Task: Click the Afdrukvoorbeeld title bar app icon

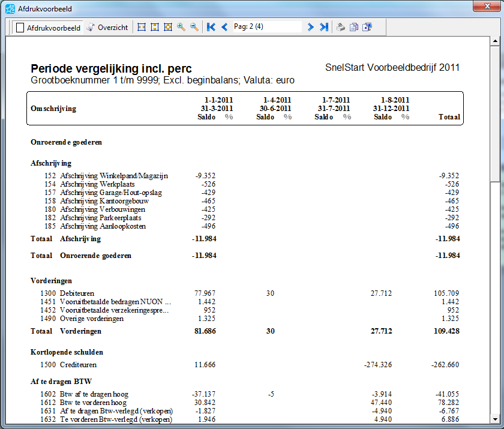Action: [10, 8]
